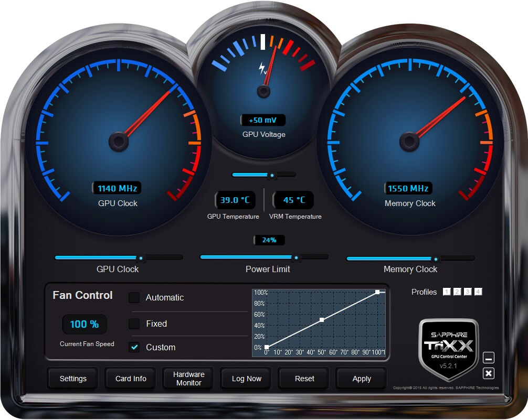The width and height of the screenshot is (528, 420).
Task: Click the 1140 MHz GPU Clock value field
Action: 117,188
